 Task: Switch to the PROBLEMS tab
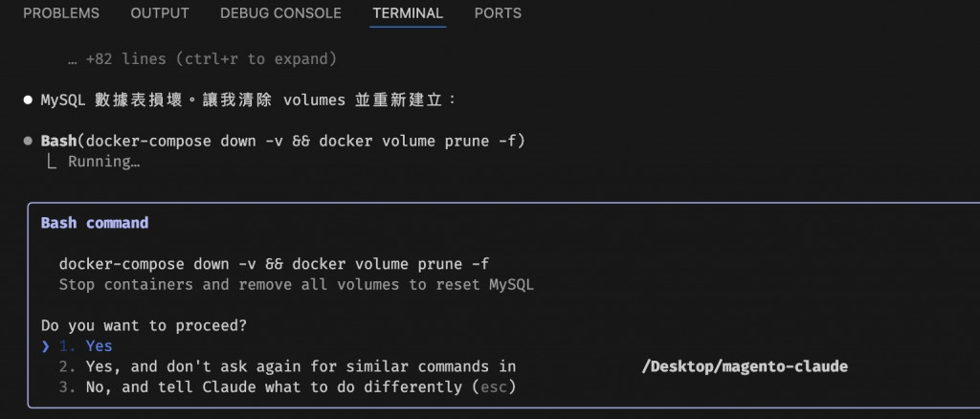[60, 13]
